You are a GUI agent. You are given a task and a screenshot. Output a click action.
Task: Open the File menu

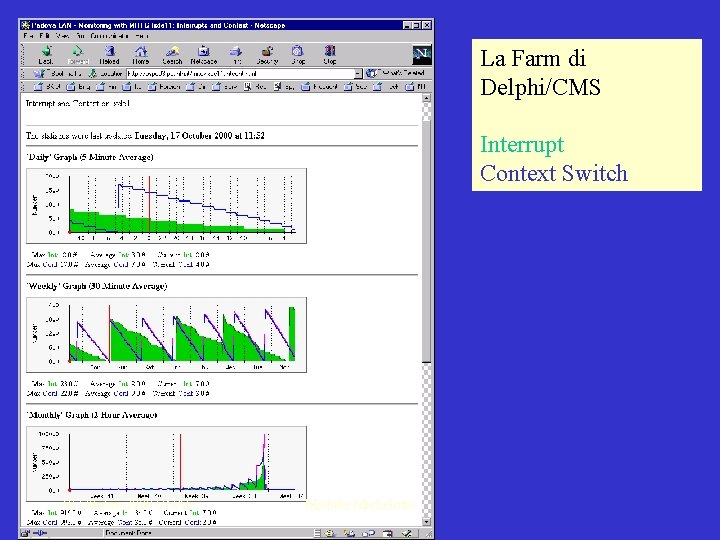pyautogui.click(x=28, y=36)
